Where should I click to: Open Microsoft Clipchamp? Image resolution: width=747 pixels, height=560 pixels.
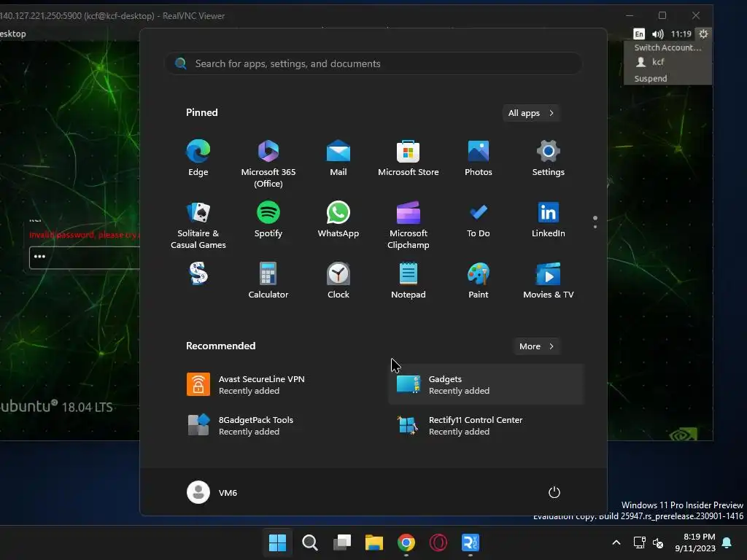click(x=409, y=225)
